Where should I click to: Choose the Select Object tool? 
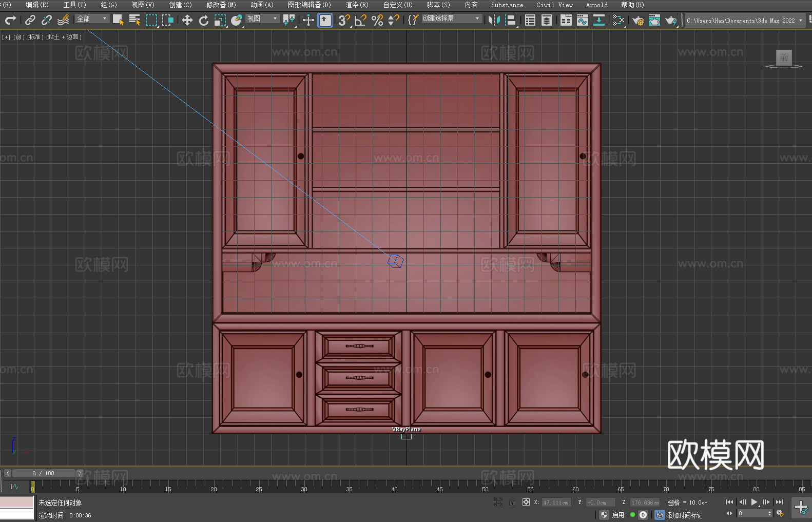coord(118,20)
